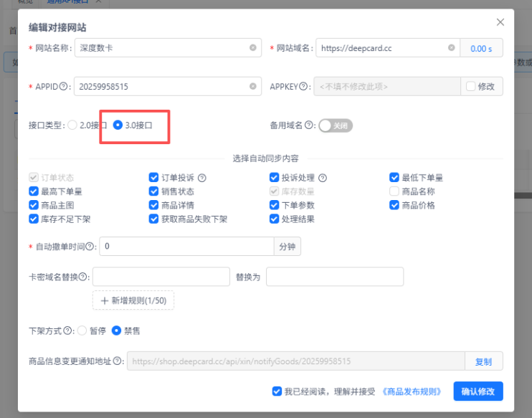Select the 暂停 radio option
532x418 pixels.
click(82, 331)
